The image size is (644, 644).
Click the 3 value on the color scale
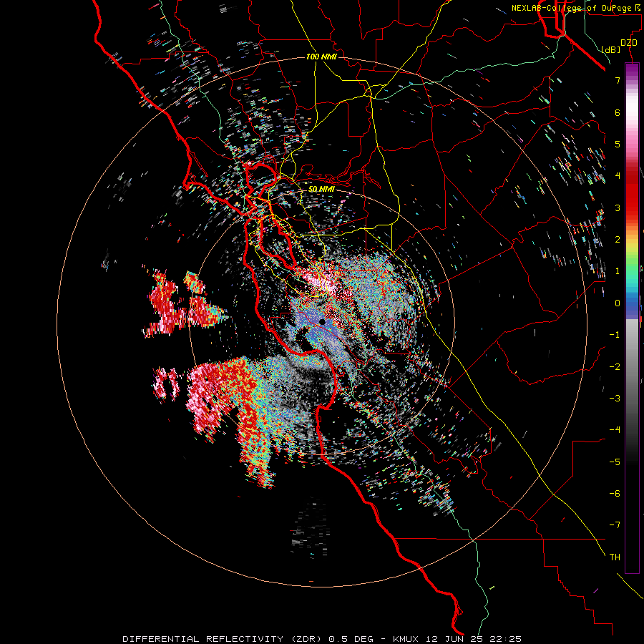click(618, 208)
